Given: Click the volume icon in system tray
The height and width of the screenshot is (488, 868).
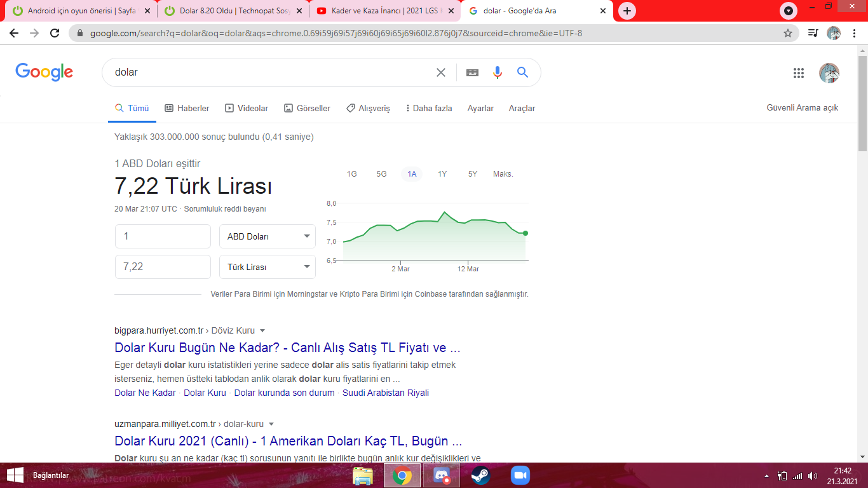Looking at the screenshot, I should [x=813, y=476].
